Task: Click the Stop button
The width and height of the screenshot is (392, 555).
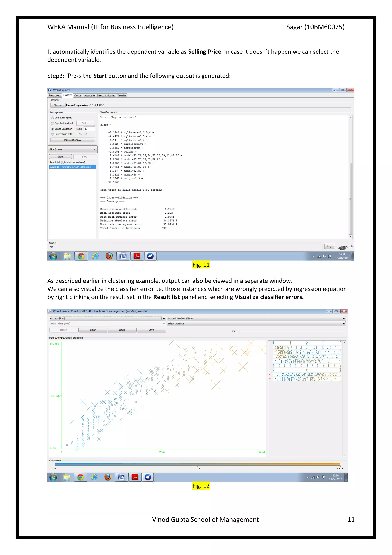Action: (84, 157)
